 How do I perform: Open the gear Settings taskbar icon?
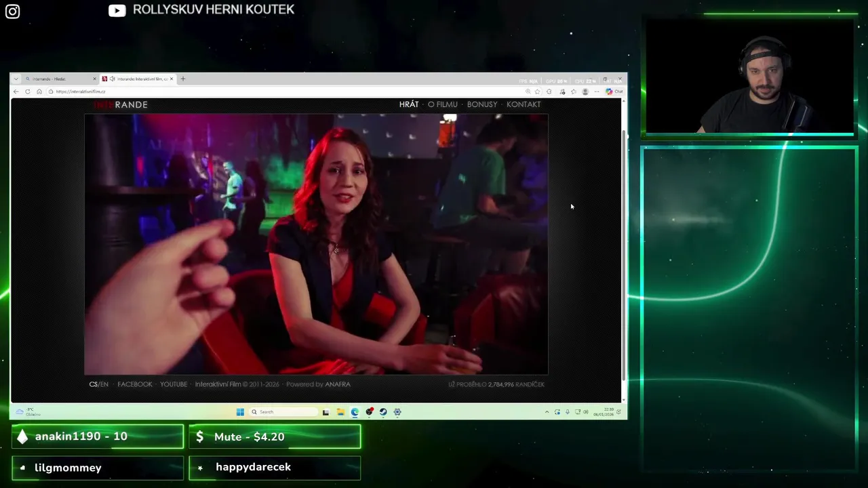[x=397, y=412]
